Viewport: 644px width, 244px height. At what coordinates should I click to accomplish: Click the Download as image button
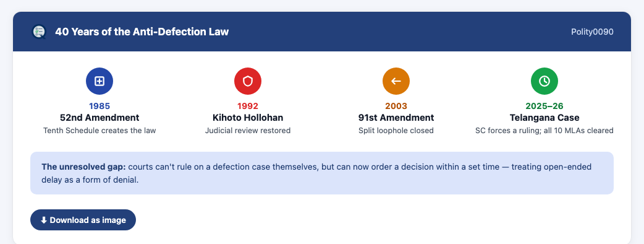pyautogui.click(x=83, y=220)
